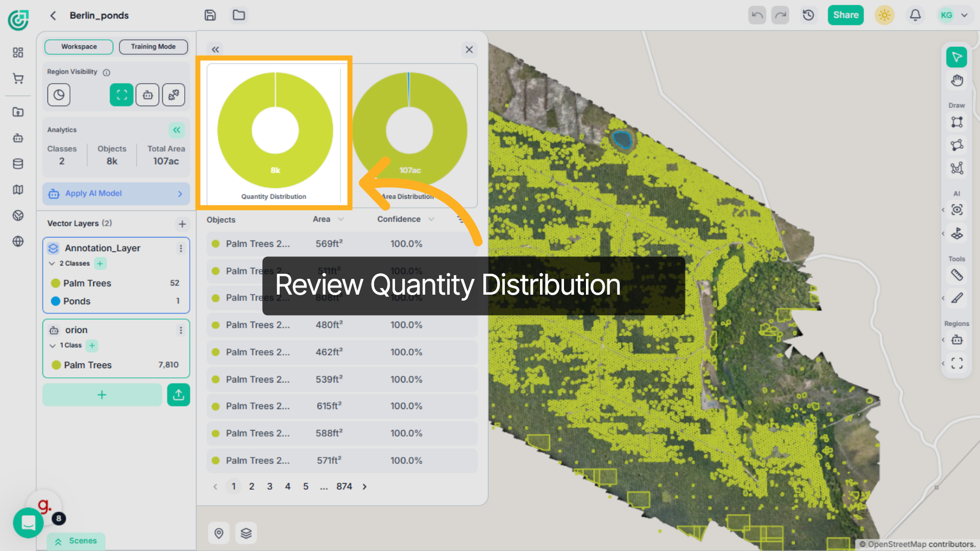
Task: Collapse the statistics panel with double chevron
Action: [215, 50]
